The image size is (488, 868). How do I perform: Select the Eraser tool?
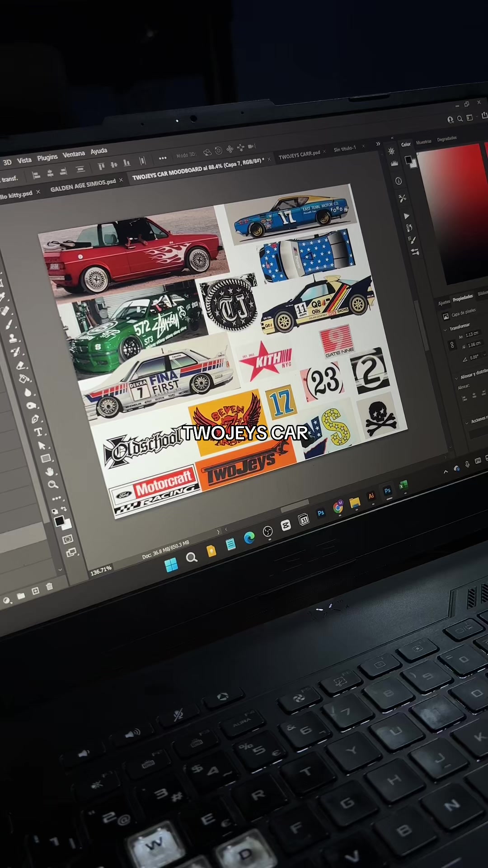click(20, 365)
